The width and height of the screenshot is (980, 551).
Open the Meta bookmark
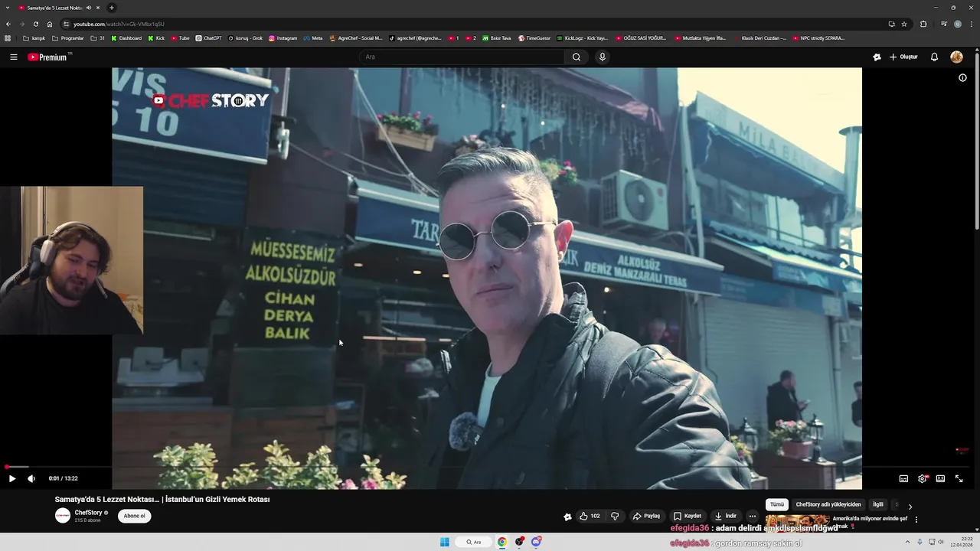313,37
